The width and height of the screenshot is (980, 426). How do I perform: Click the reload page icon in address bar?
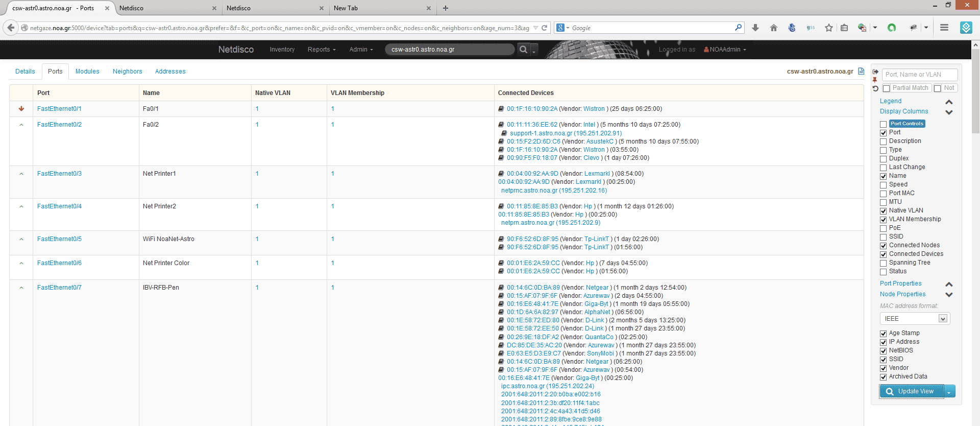tap(545, 28)
